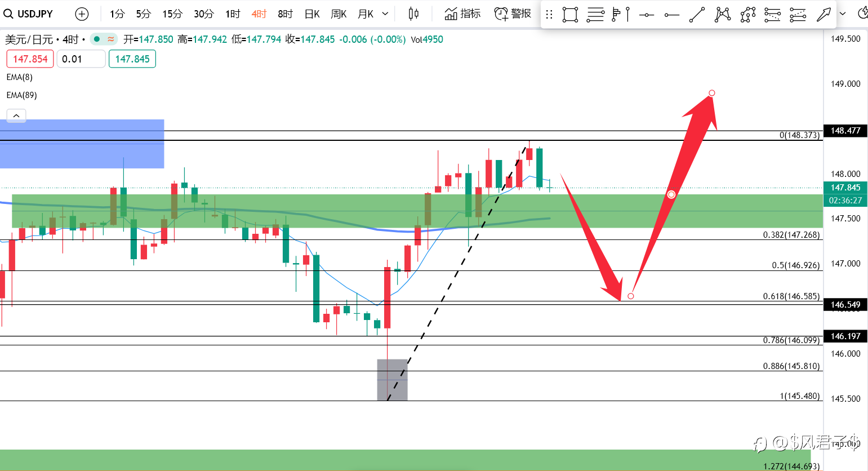Select the trend line tool
Viewport: 868px width, 471px height.
(697, 15)
